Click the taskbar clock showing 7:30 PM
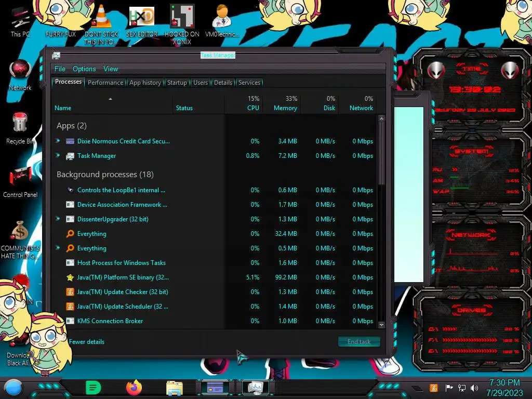 [504, 388]
